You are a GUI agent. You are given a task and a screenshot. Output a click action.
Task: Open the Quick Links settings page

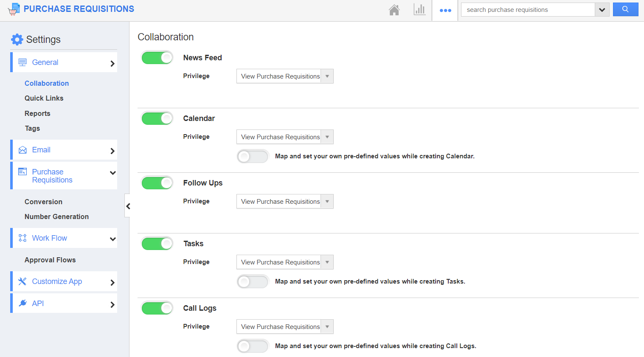(x=44, y=98)
